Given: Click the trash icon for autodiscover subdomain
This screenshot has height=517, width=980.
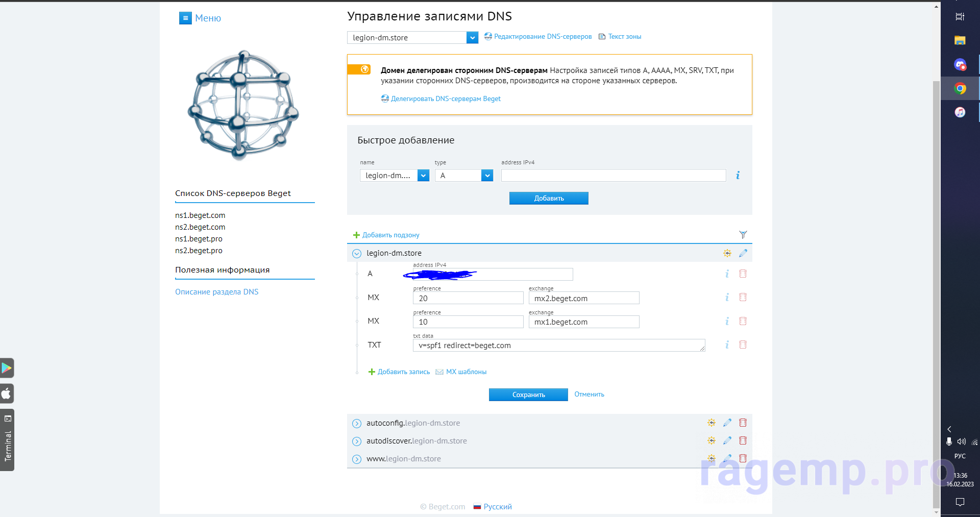Looking at the screenshot, I should pos(743,440).
